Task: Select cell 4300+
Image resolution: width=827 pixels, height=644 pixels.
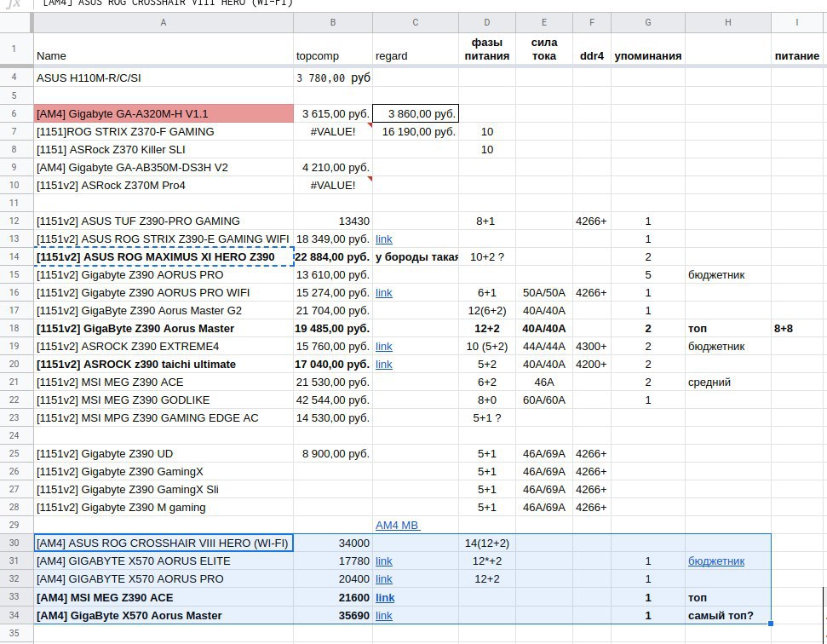Action: (x=592, y=347)
